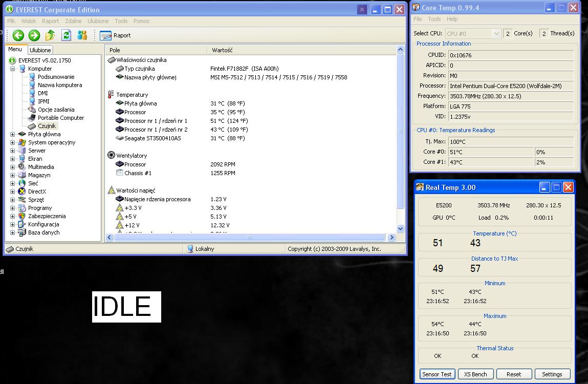The image size is (588, 384).
Task: Click the Programy tree icon
Action: click(x=22, y=208)
